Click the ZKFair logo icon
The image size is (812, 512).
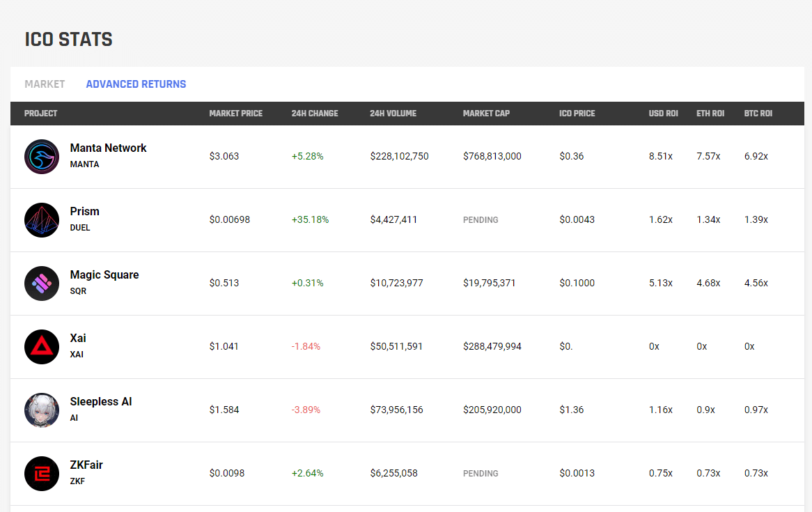[x=42, y=474]
